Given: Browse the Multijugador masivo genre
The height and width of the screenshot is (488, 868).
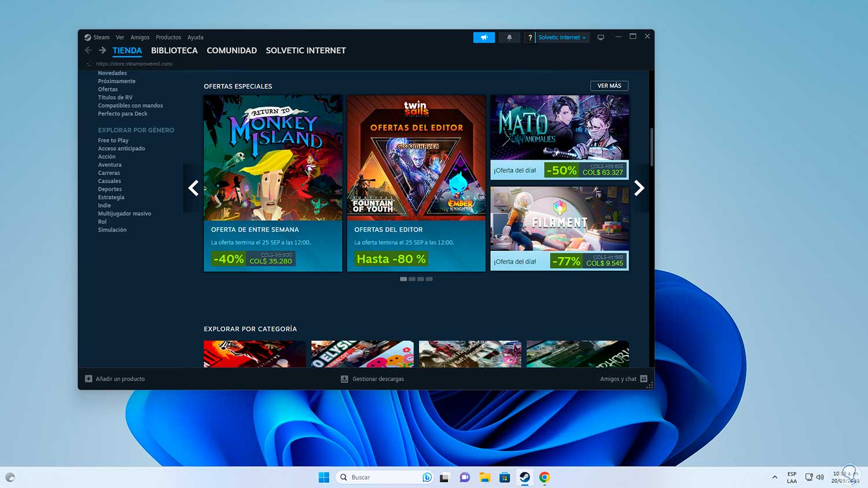Looking at the screenshot, I should 124,213.
